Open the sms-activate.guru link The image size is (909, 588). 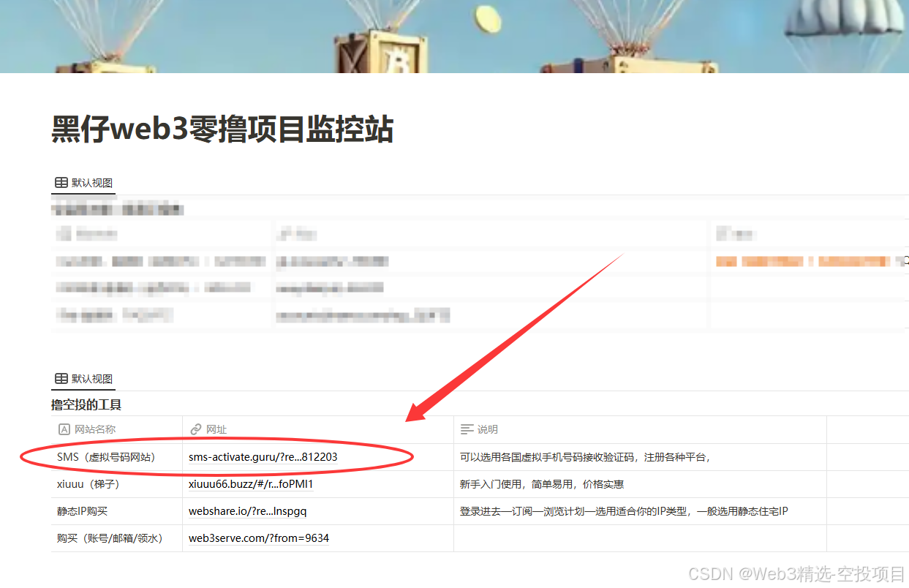tap(263, 457)
